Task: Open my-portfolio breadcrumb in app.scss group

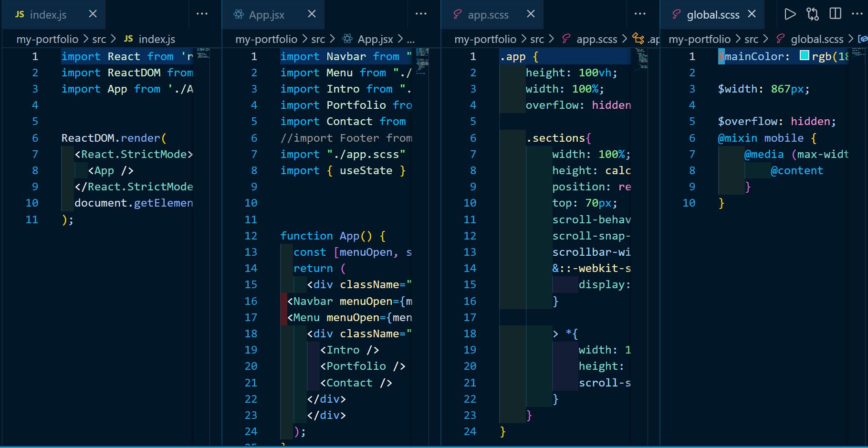Action: (485, 39)
